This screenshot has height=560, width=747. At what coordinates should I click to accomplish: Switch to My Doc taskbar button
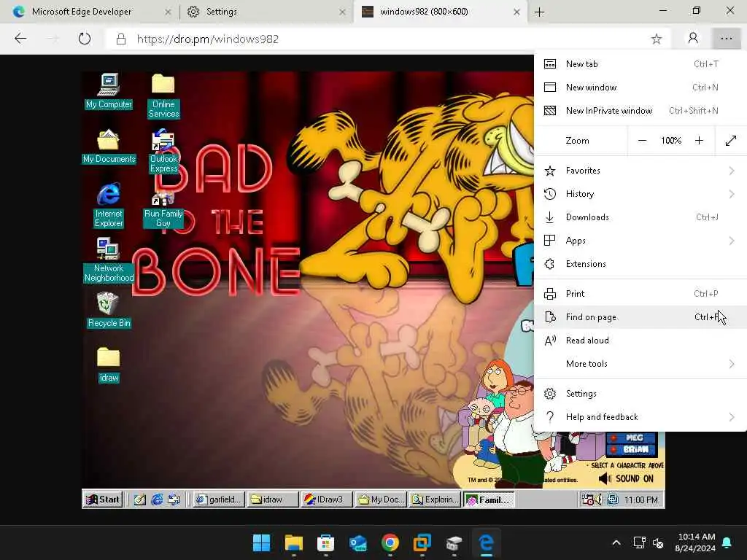(x=381, y=499)
